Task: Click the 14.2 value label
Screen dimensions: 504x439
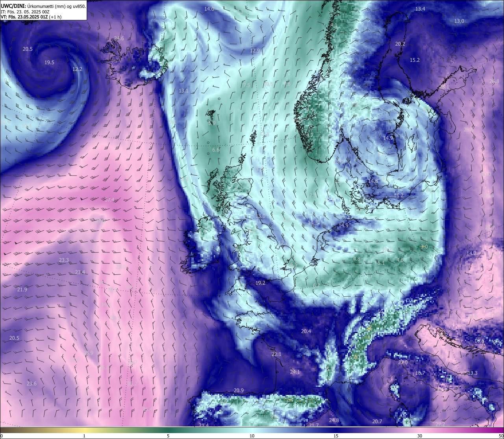Action: pyautogui.click(x=471, y=253)
